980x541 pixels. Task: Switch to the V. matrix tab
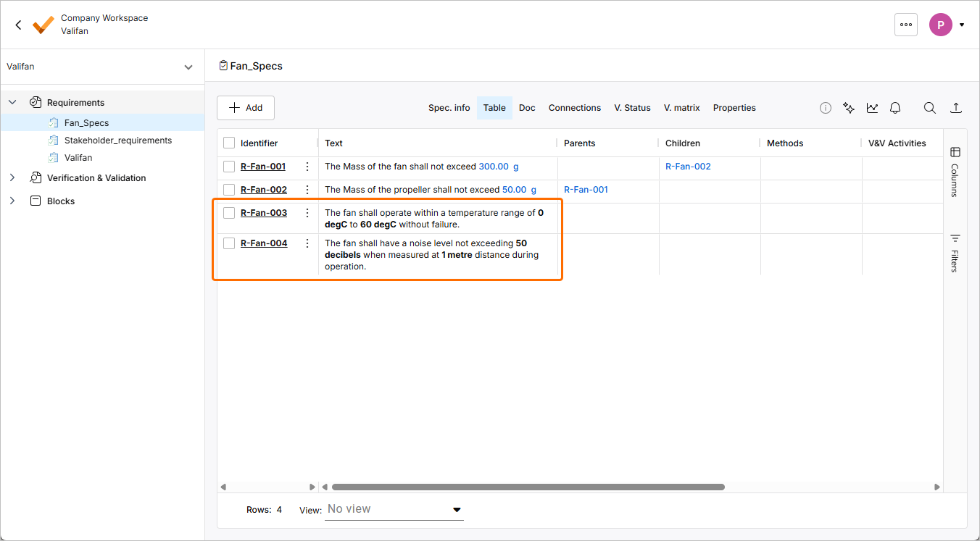click(x=681, y=108)
